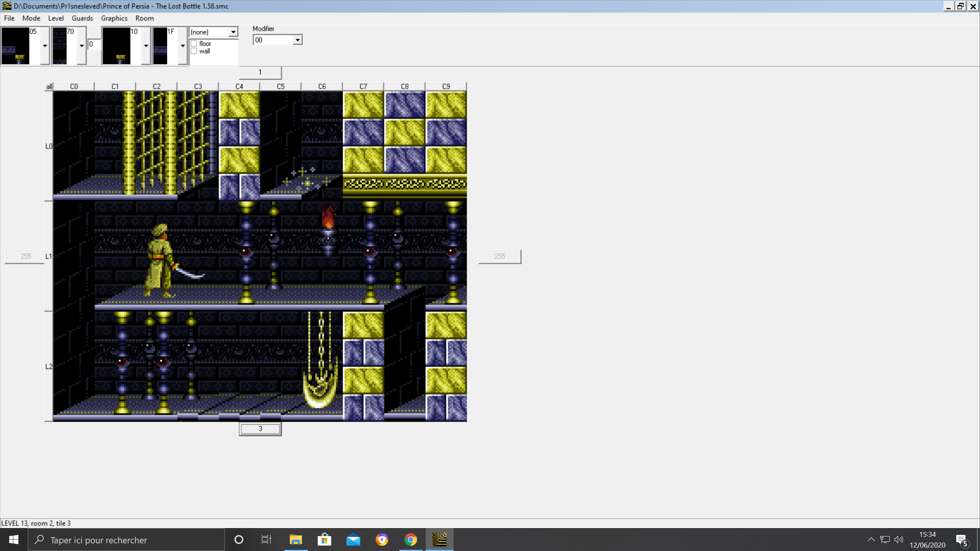Viewport: 980px width, 551px height.
Task: Click the ornate gold balcony tile at C8
Action: 405,186
